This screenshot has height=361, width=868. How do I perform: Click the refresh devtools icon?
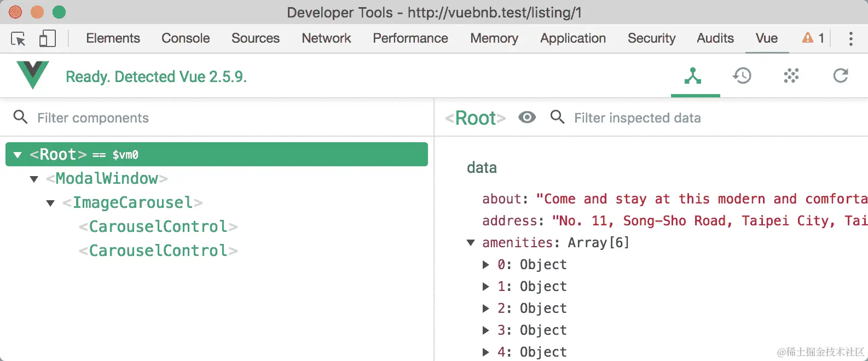841,76
